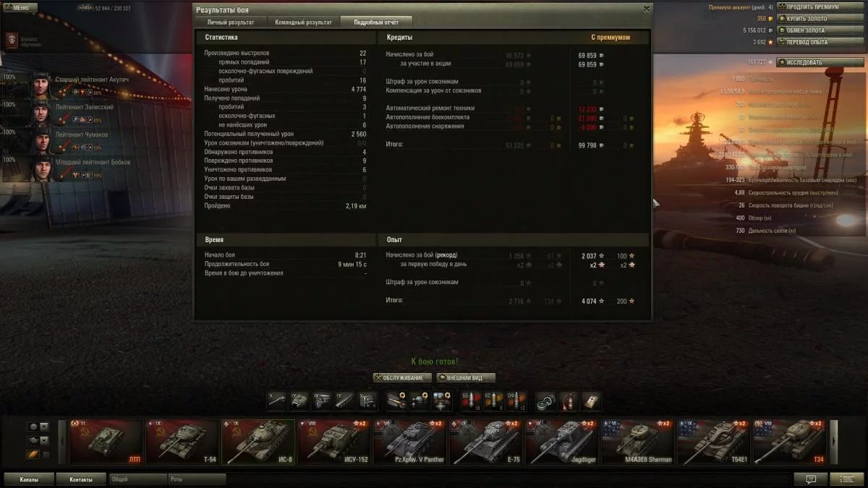Open the list icon beside the chat icon

(846, 479)
